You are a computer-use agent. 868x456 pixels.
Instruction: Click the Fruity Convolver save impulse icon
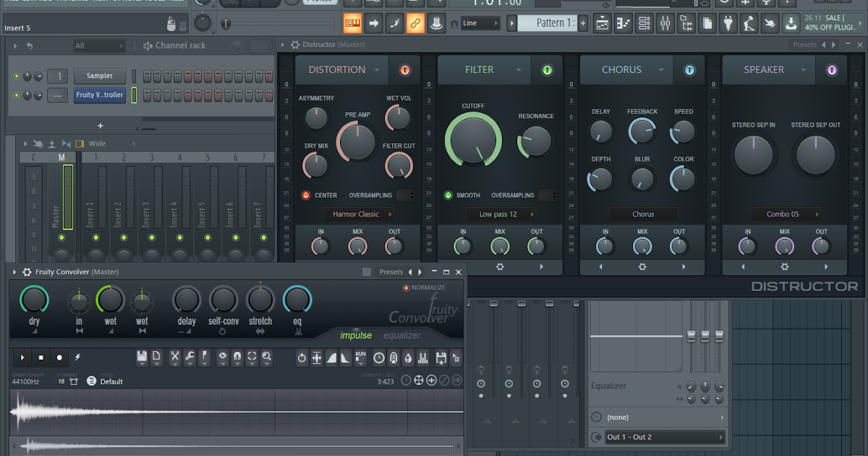(142, 357)
